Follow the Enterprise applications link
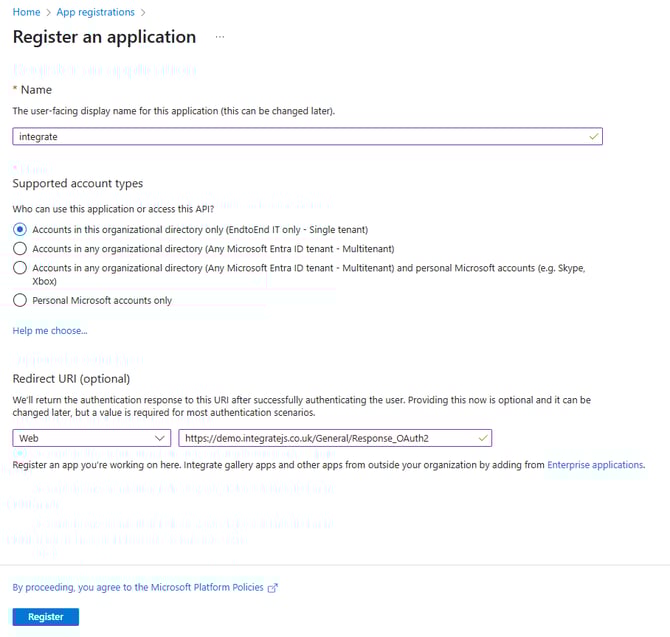 (x=595, y=465)
